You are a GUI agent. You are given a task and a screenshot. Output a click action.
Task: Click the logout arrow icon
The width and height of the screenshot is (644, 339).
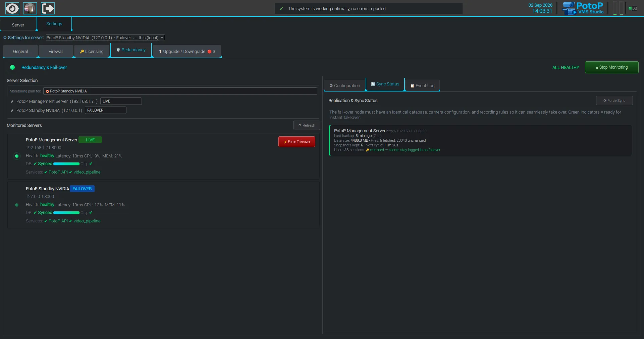(48, 8)
